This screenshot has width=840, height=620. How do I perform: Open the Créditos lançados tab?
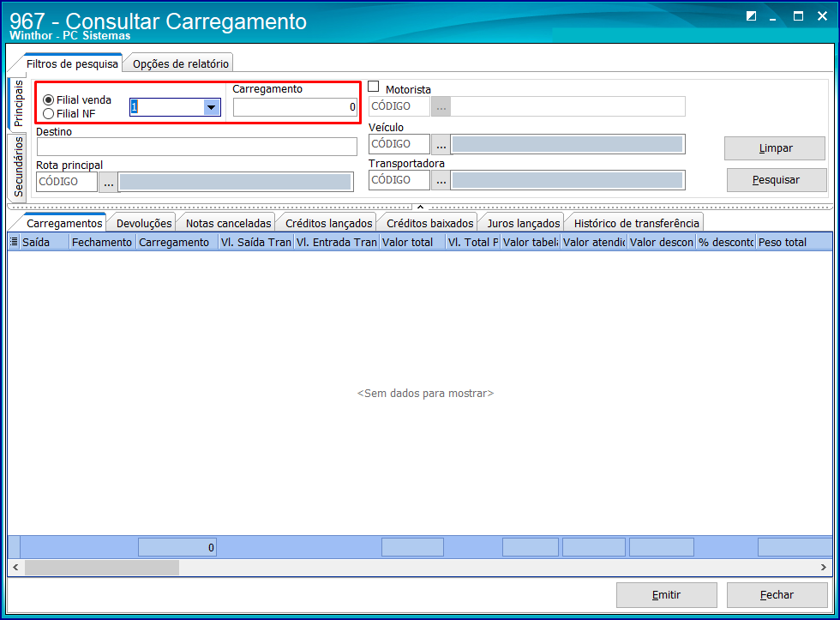point(328,223)
